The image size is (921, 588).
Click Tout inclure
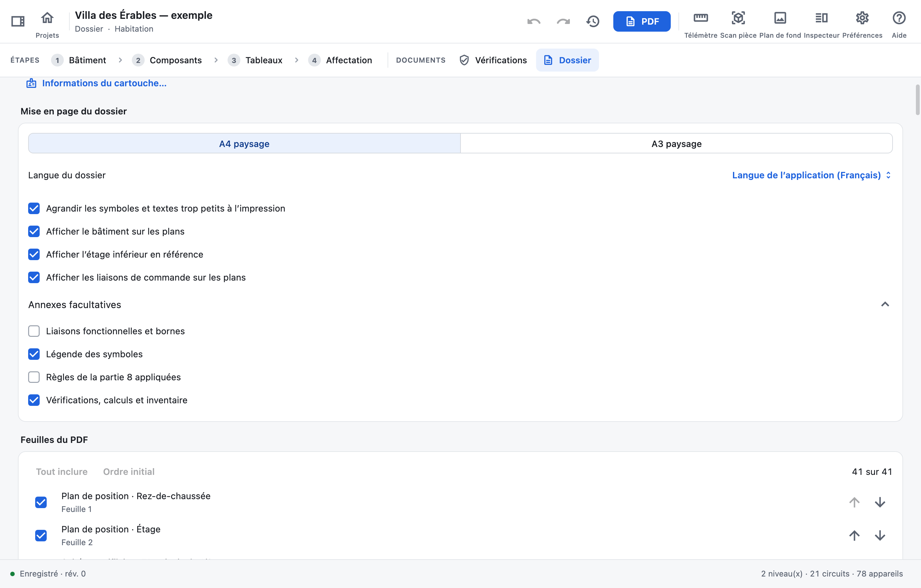(62, 472)
